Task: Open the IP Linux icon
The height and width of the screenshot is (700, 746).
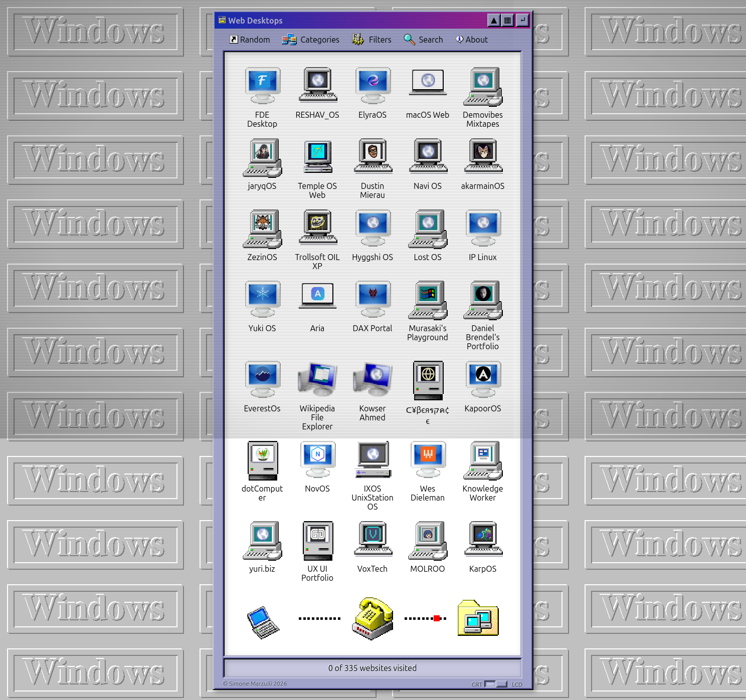Action: click(483, 228)
